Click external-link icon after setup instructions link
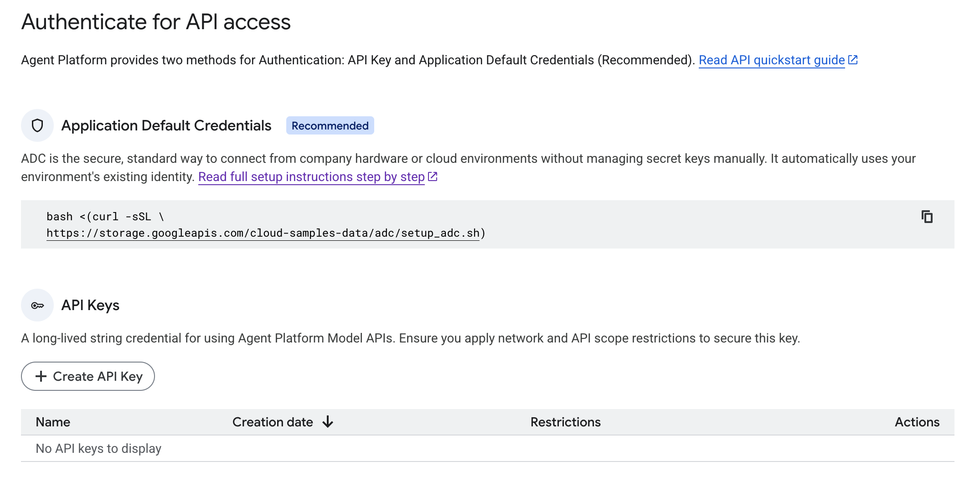 [x=433, y=176]
